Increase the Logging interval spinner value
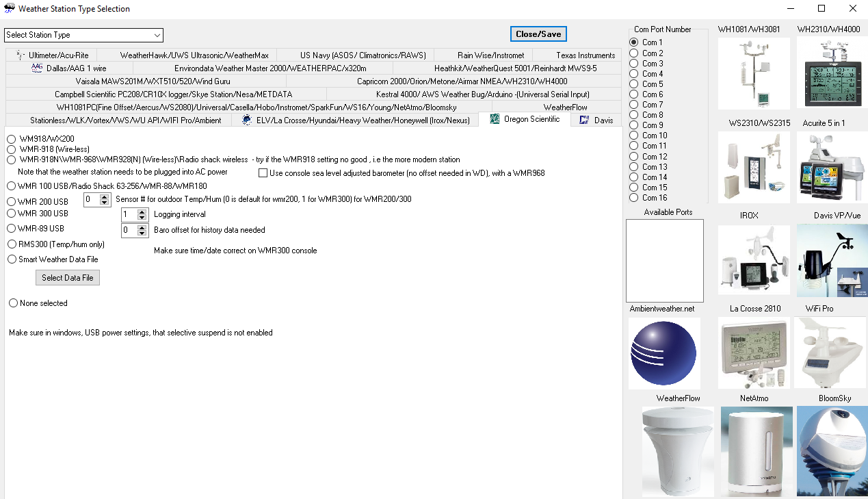This screenshot has width=868, height=499. (142, 212)
